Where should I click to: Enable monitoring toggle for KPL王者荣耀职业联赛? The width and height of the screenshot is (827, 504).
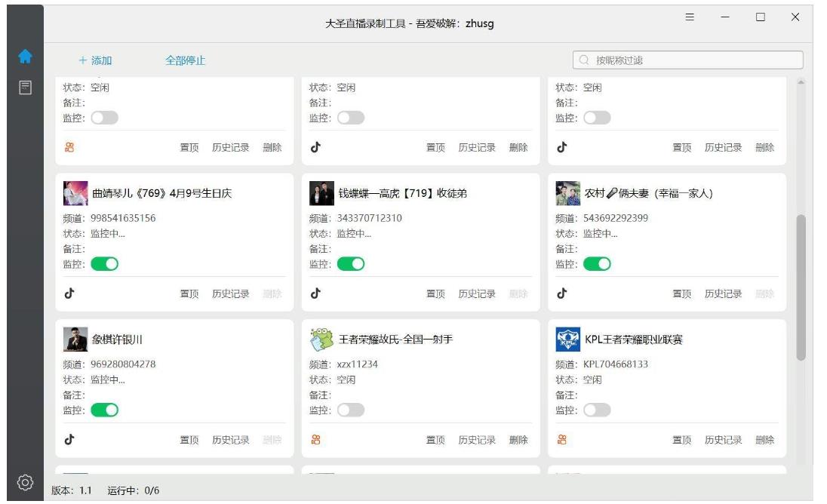click(597, 410)
